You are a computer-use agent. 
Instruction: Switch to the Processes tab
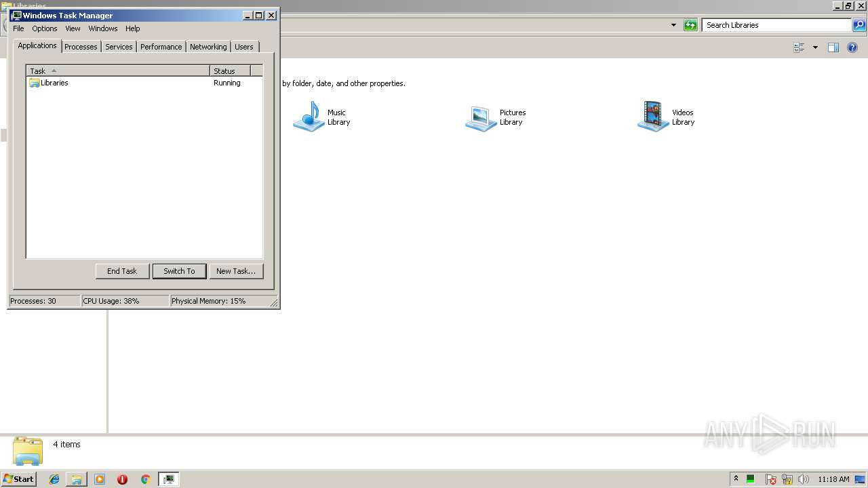81,47
